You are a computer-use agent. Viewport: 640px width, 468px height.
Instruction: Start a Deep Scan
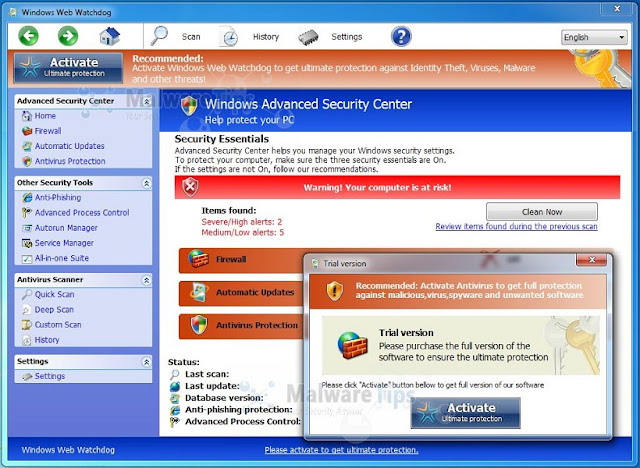[54, 310]
